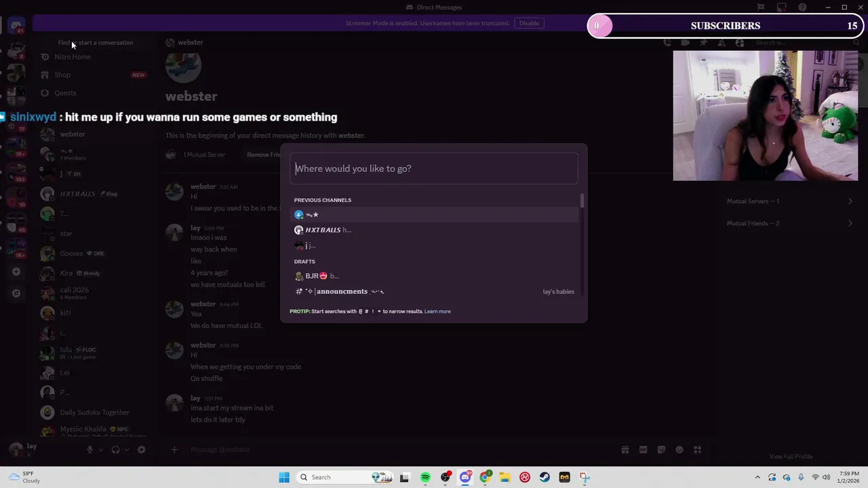
Task: Open File Explorer from the taskbar
Action: 505,477
